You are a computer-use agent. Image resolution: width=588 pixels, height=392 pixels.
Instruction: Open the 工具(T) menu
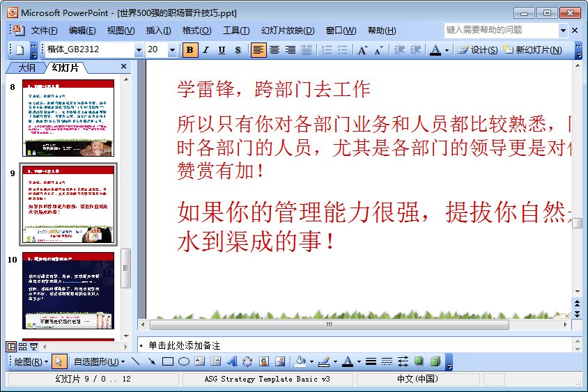click(x=236, y=31)
